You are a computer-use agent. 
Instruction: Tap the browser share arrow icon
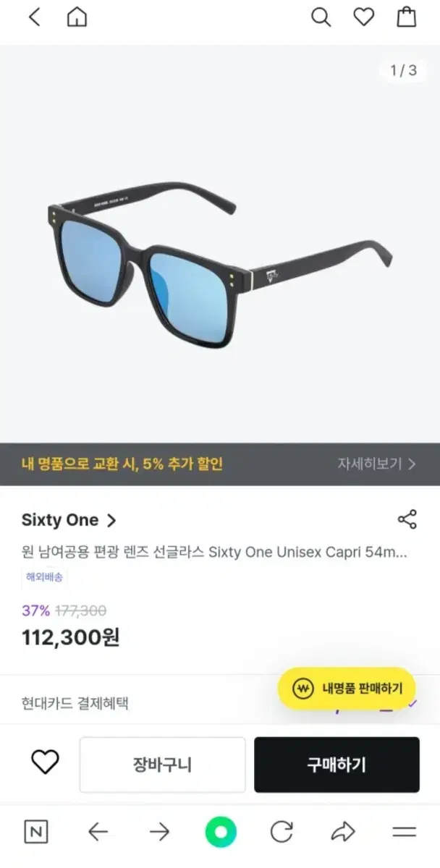(x=343, y=832)
